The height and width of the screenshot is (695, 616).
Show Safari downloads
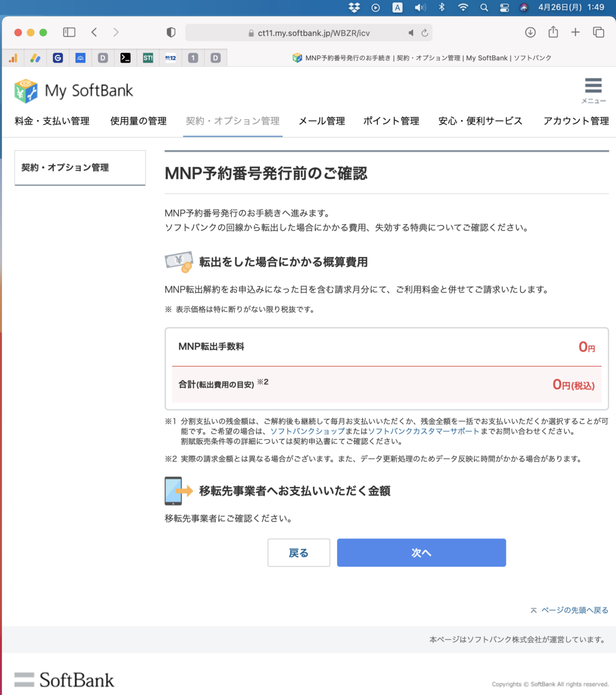coord(530,32)
